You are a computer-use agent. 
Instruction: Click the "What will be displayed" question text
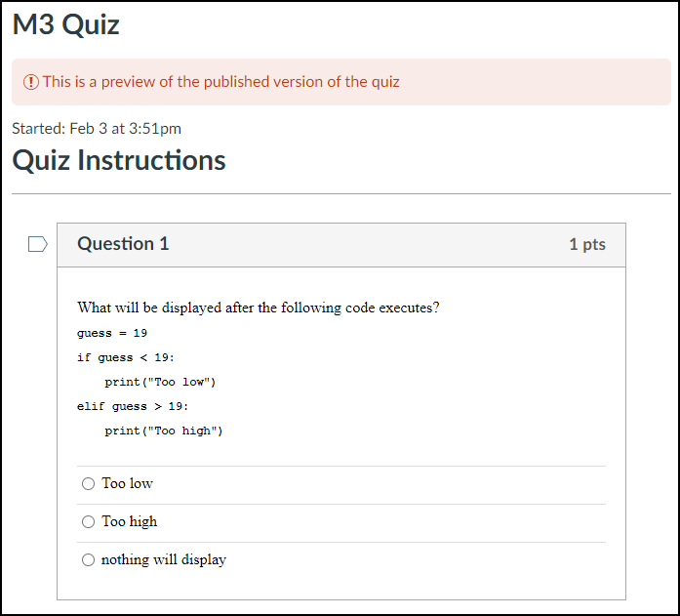[259, 308]
